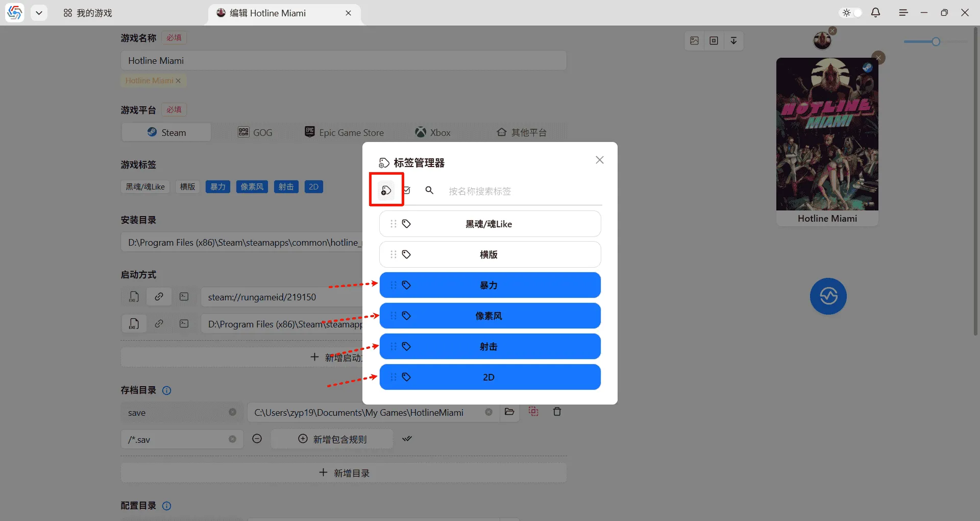The image size is (980, 521).
Task: Focus the tag name search field
Action: 525,191
